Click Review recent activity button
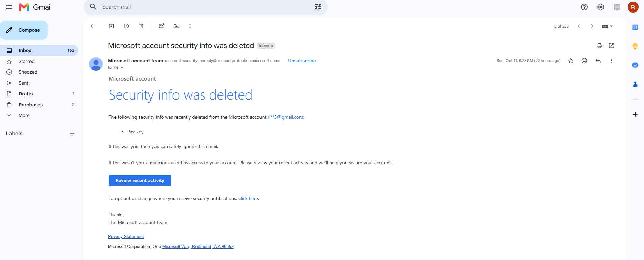 click(140, 180)
